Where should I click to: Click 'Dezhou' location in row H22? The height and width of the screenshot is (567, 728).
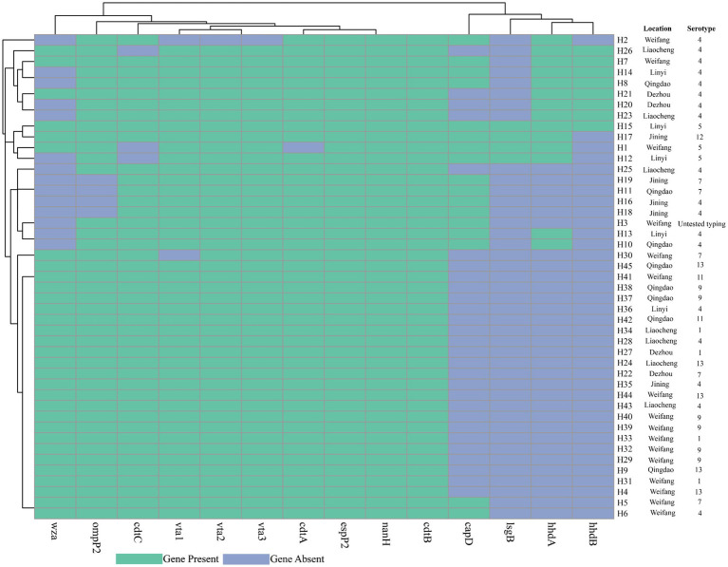click(x=662, y=373)
